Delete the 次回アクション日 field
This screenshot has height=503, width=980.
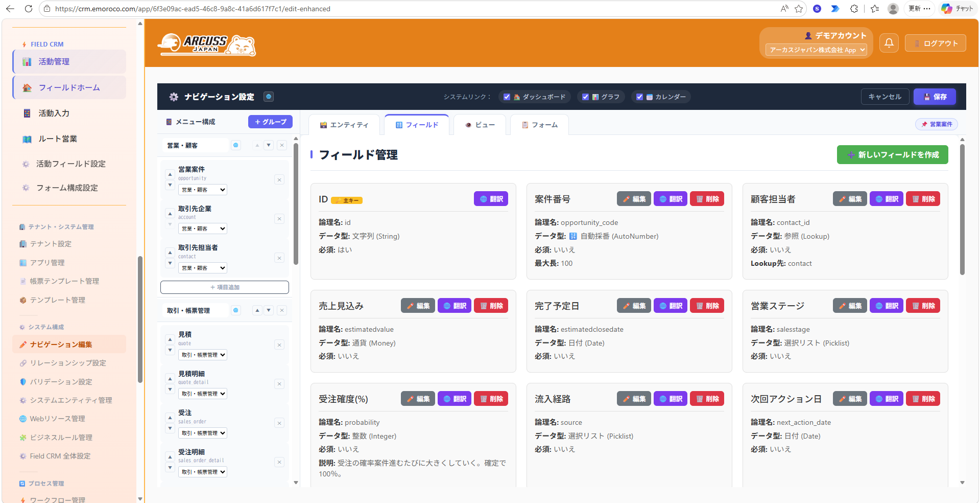click(923, 399)
